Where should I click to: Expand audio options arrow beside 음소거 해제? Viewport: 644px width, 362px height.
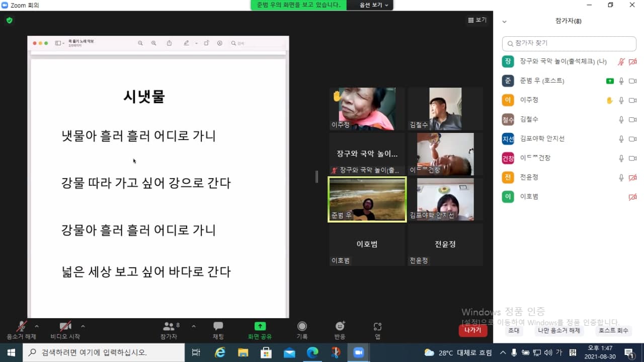click(x=37, y=326)
